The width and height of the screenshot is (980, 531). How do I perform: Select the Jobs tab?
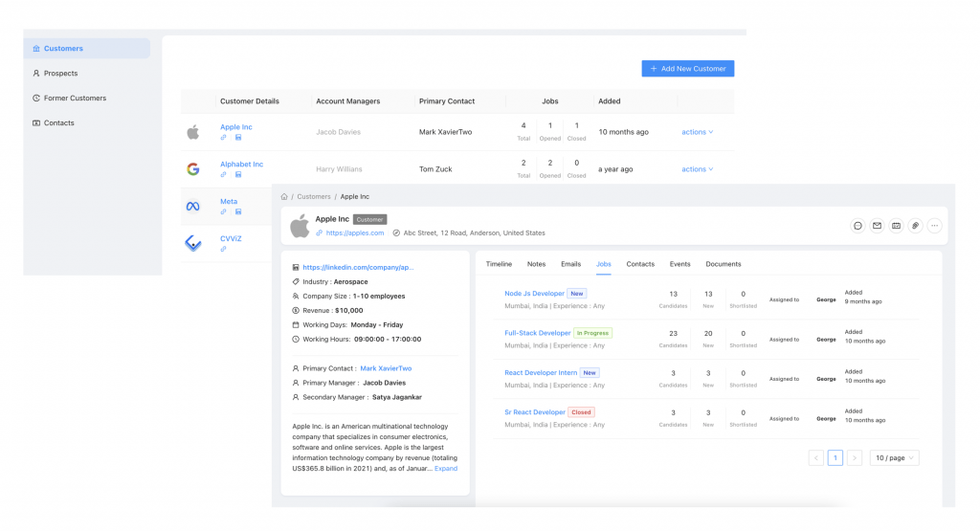[604, 264]
